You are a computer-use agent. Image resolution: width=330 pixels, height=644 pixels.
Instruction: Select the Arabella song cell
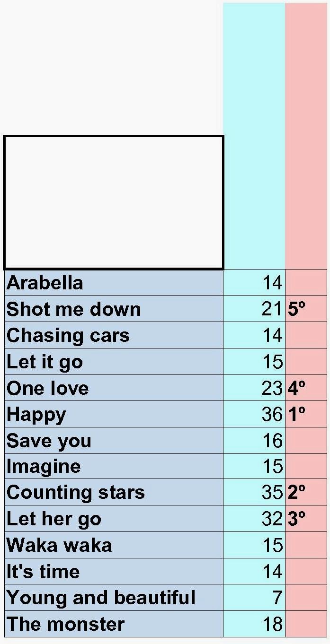point(114,283)
